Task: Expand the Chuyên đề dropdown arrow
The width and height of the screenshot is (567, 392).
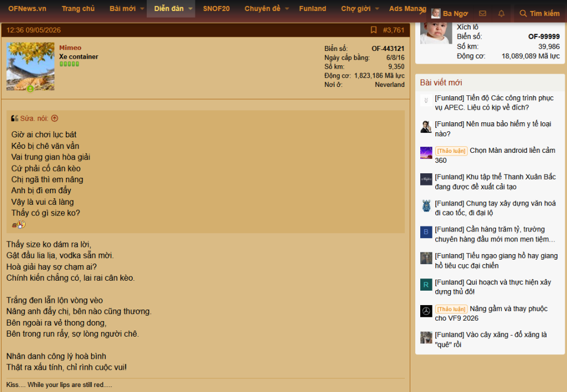Action: pos(287,9)
